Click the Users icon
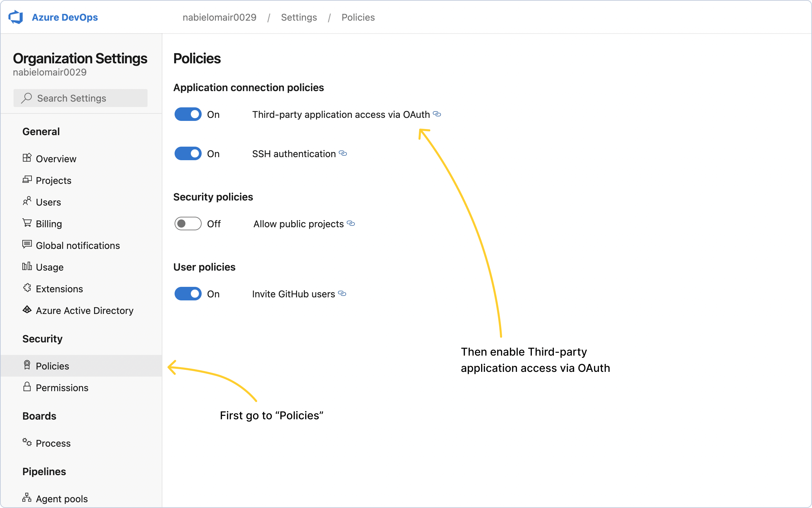This screenshot has width=812, height=508. point(27,201)
